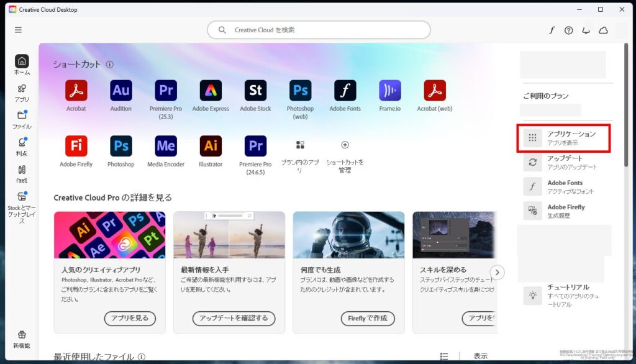Open Illustrator via its shortcut icon
Viewport: 636px width, 364px height.
tap(210, 146)
